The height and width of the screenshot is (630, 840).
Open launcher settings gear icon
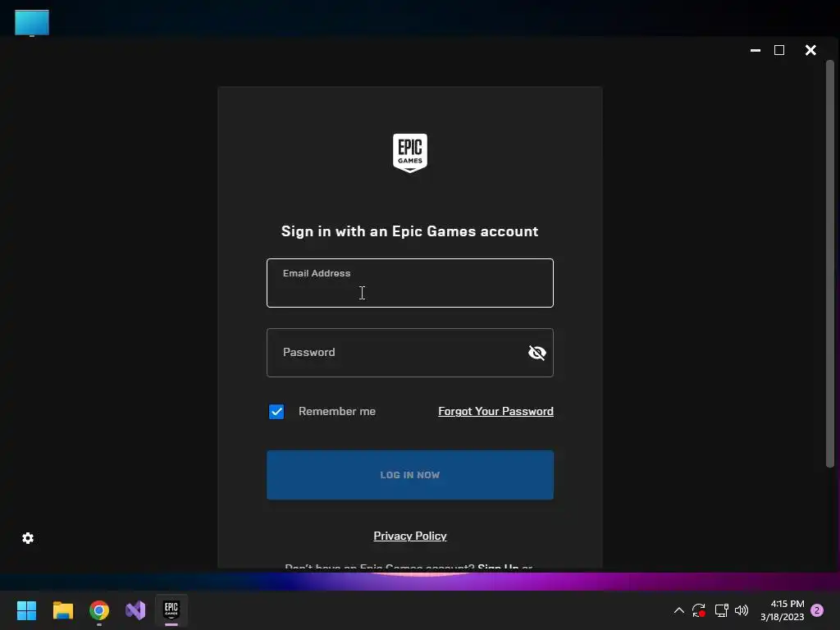28,538
